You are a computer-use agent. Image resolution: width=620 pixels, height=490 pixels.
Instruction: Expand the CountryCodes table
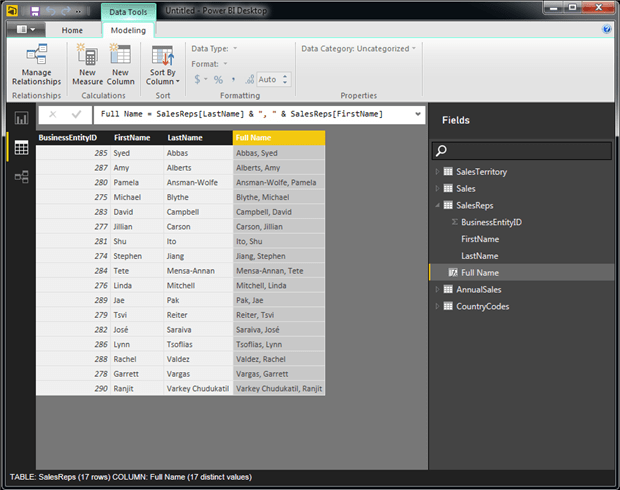pyautogui.click(x=437, y=306)
